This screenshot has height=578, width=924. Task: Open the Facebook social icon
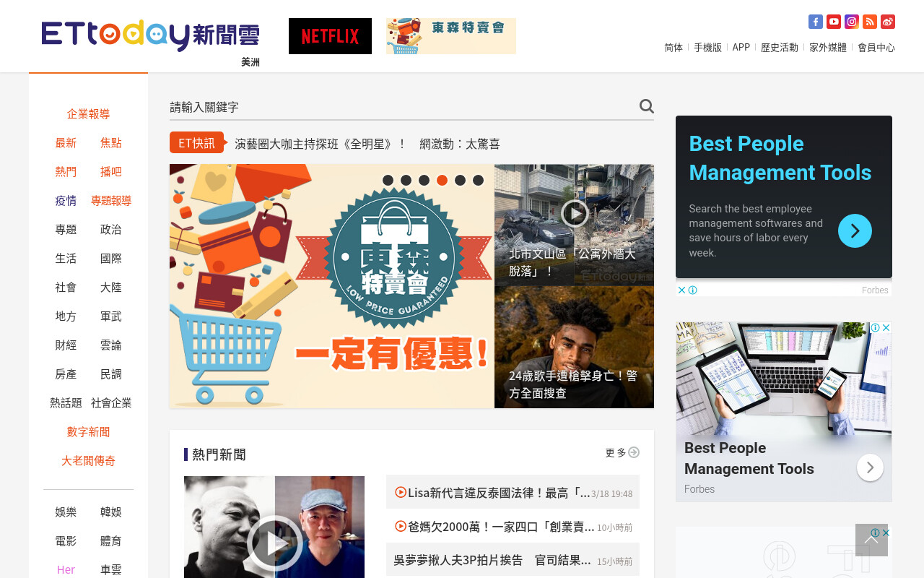click(x=816, y=22)
